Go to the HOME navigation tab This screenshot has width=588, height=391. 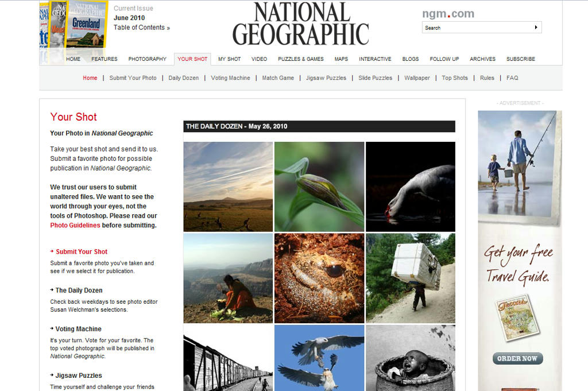(x=73, y=59)
